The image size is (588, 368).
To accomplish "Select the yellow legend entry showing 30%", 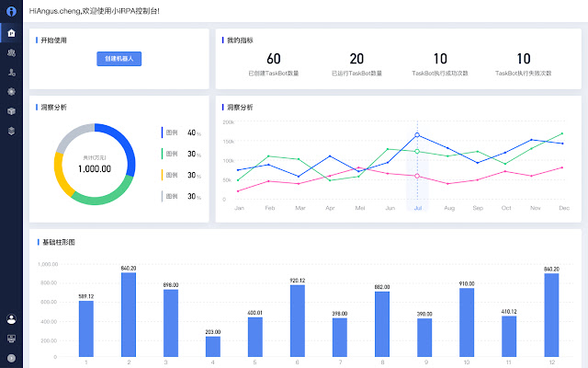I will [x=182, y=175].
